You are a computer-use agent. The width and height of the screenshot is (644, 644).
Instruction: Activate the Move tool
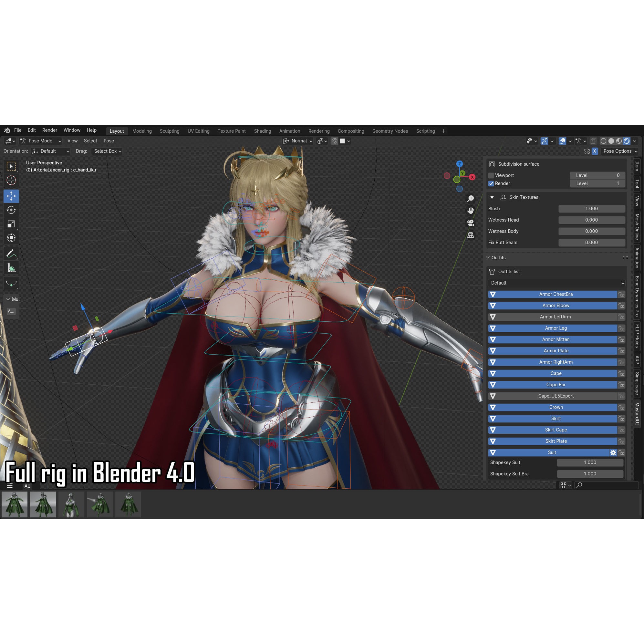[x=12, y=196]
